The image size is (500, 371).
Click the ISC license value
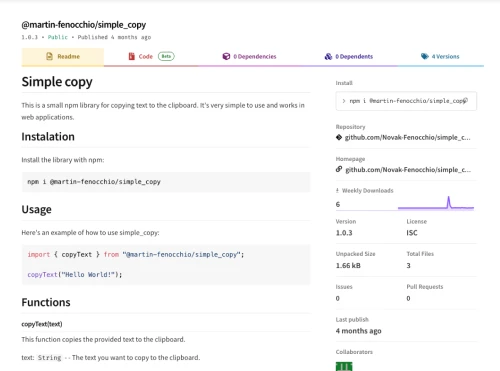tap(412, 233)
